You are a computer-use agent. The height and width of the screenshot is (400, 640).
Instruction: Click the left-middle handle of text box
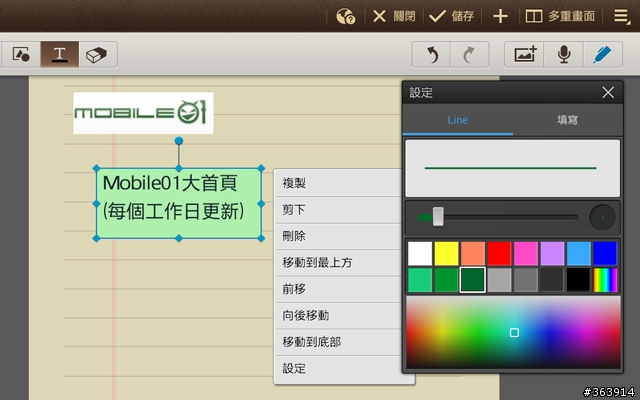point(96,203)
